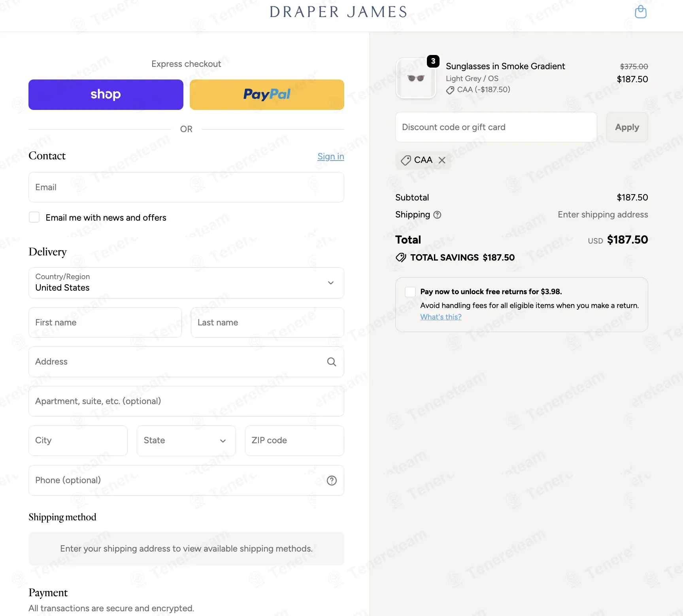
Task: Open the What's this? link
Action: 441,317
